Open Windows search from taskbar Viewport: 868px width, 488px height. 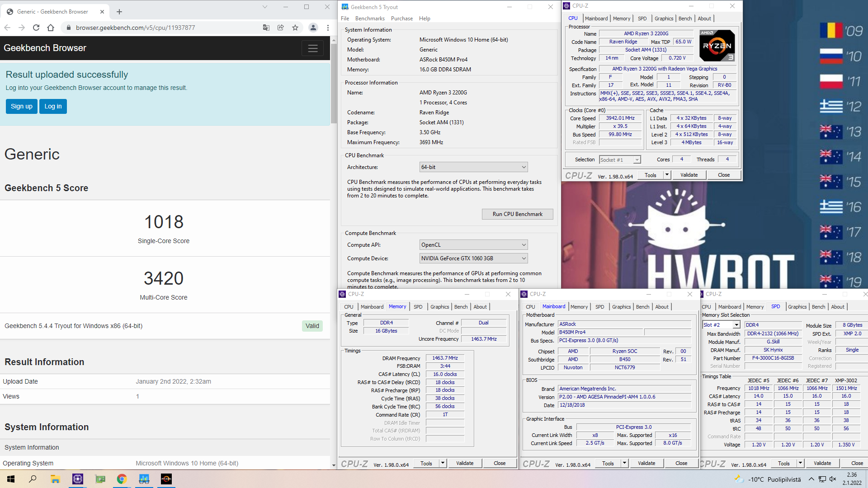(33, 479)
